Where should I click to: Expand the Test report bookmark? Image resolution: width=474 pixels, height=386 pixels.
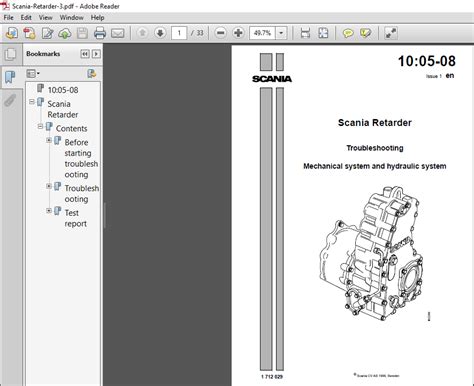pyautogui.click(x=49, y=211)
